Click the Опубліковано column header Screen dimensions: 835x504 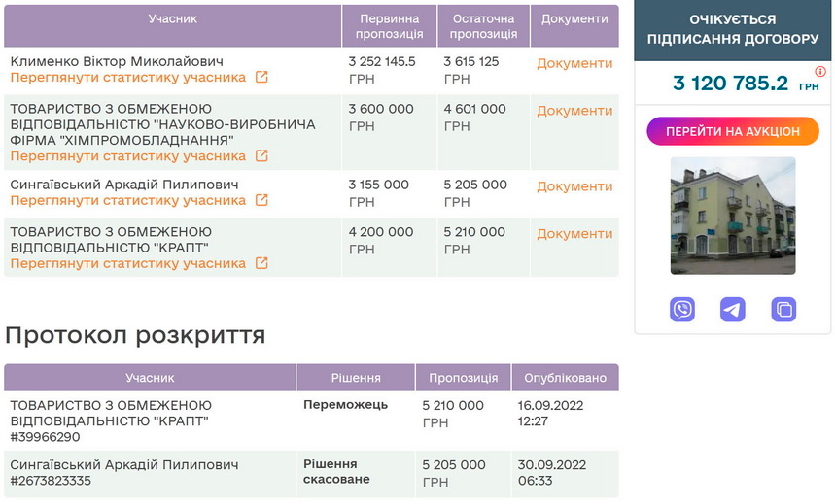(x=565, y=378)
